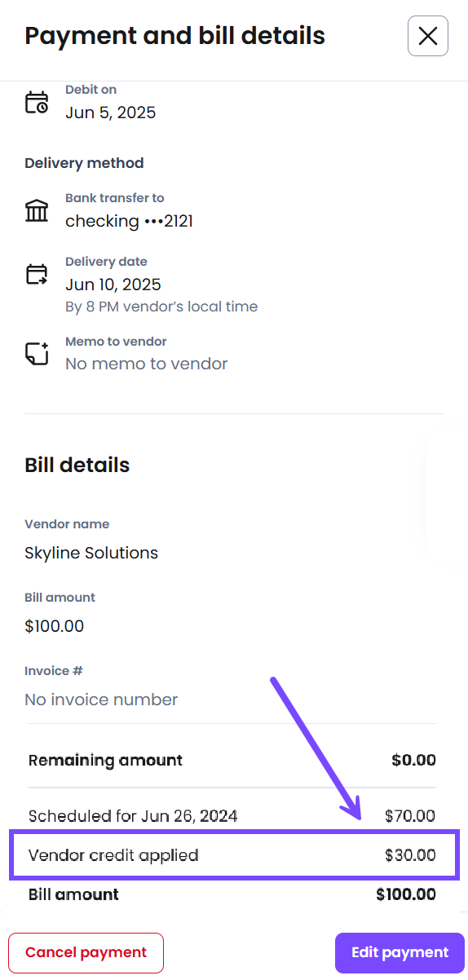Click the Scheduled for Jun 26, 2024 row

[x=232, y=815]
